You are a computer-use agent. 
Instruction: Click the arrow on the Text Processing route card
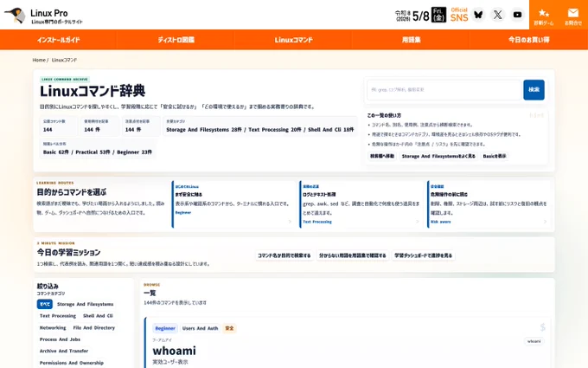pos(417,222)
